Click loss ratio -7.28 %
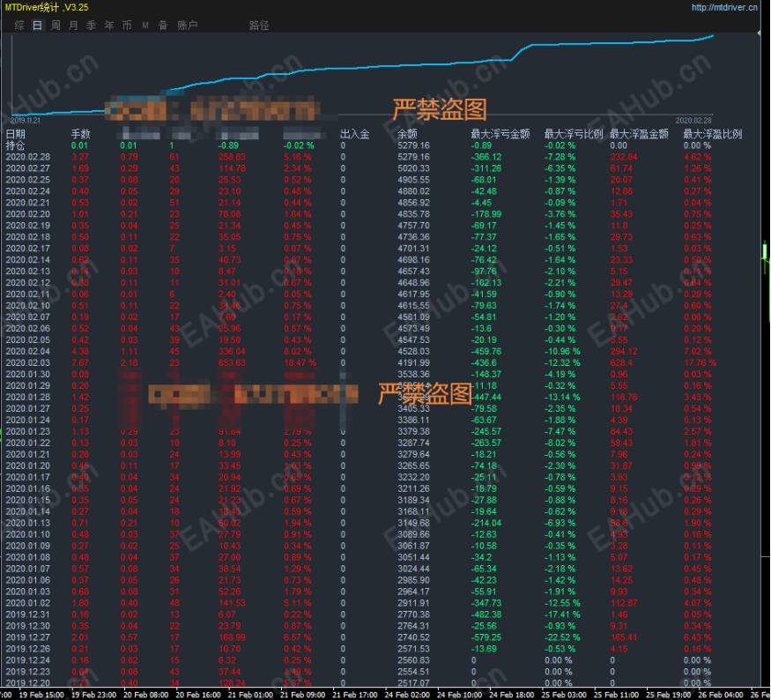The image size is (771, 700). tap(560, 157)
